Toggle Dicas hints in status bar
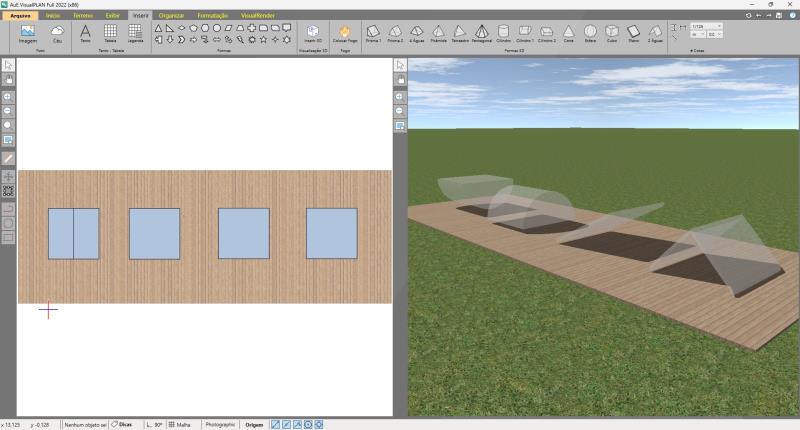Image resolution: width=800 pixels, height=430 pixels. (122, 424)
